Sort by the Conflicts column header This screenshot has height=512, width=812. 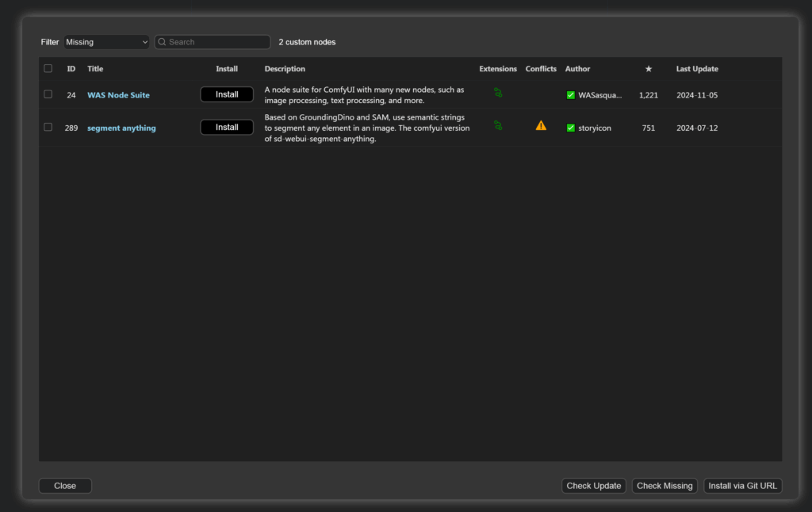[541, 69]
